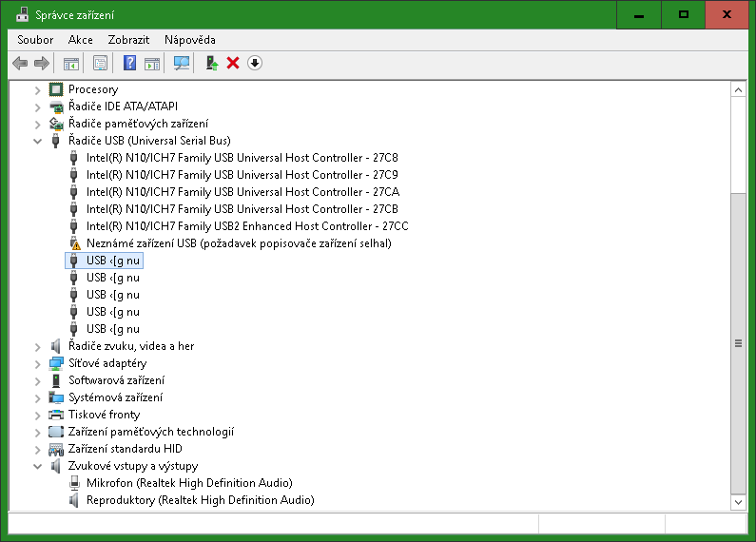Click the Zařízení standardu HID icon
Image resolution: width=756 pixels, height=542 pixels.
pos(56,449)
